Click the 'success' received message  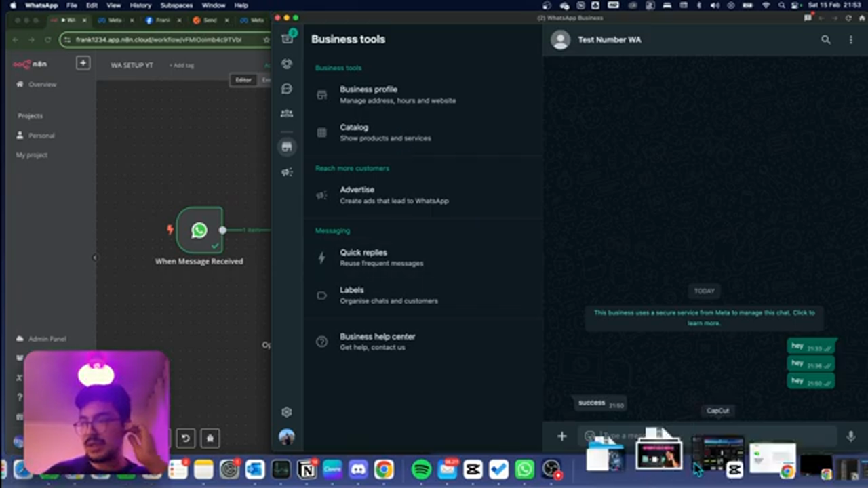point(600,403)
